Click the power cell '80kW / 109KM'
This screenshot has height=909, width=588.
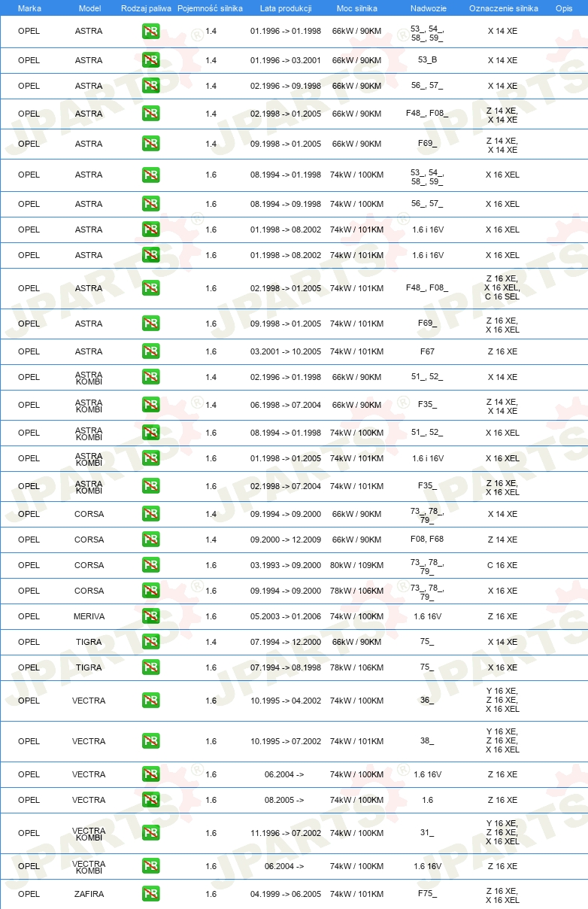[356, 565]
